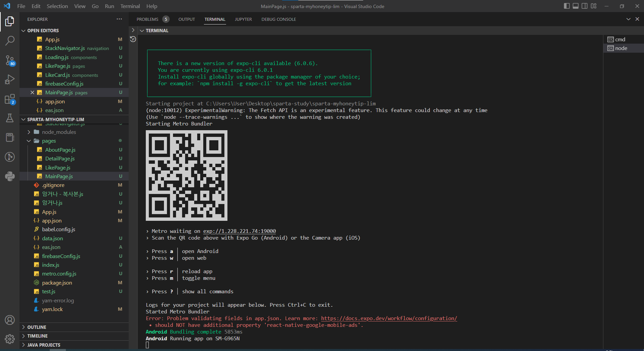Click the Explorer more actions ellipsis
Viewport: 644px width, 351px height.
point(119,19)
